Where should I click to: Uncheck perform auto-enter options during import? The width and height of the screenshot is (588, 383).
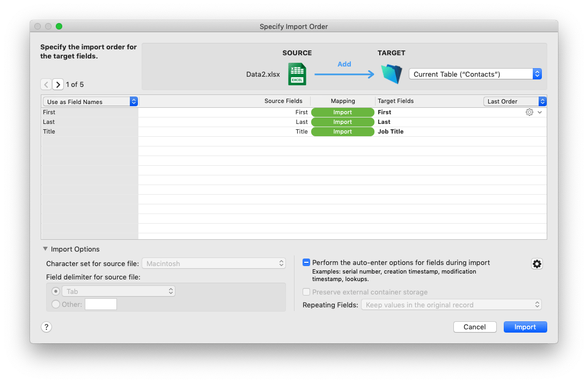[306, 262]
